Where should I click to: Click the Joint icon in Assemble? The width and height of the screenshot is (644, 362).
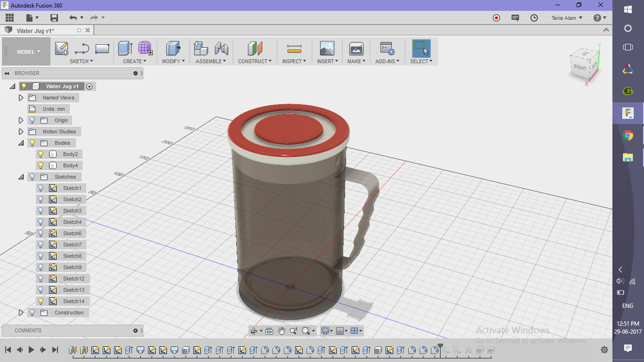[x=221, y=49]
